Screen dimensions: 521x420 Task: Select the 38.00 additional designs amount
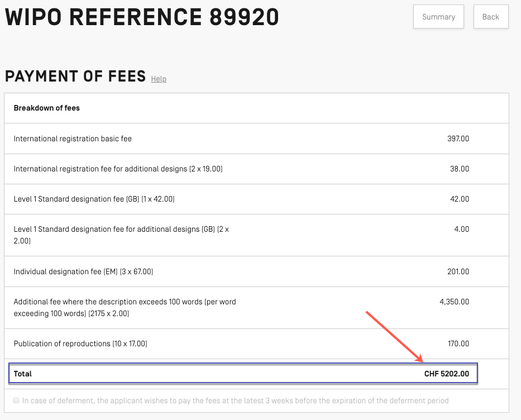pyautogui.click(x=460, y=169)
